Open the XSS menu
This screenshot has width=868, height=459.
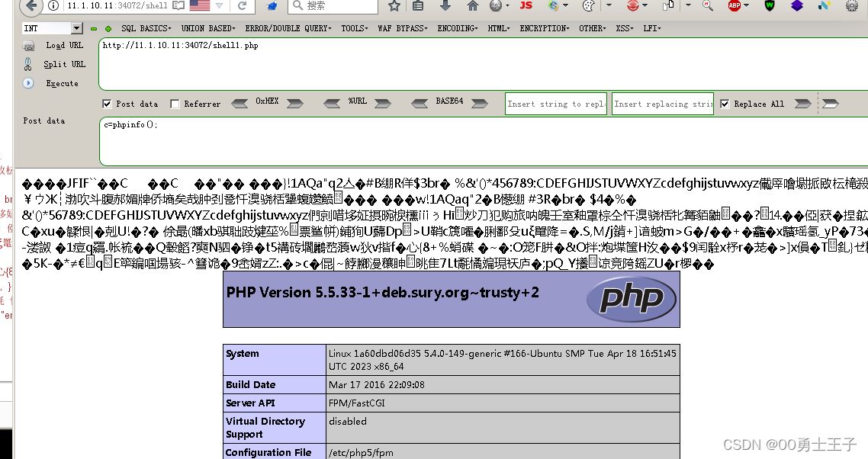[x=625, y=28]
